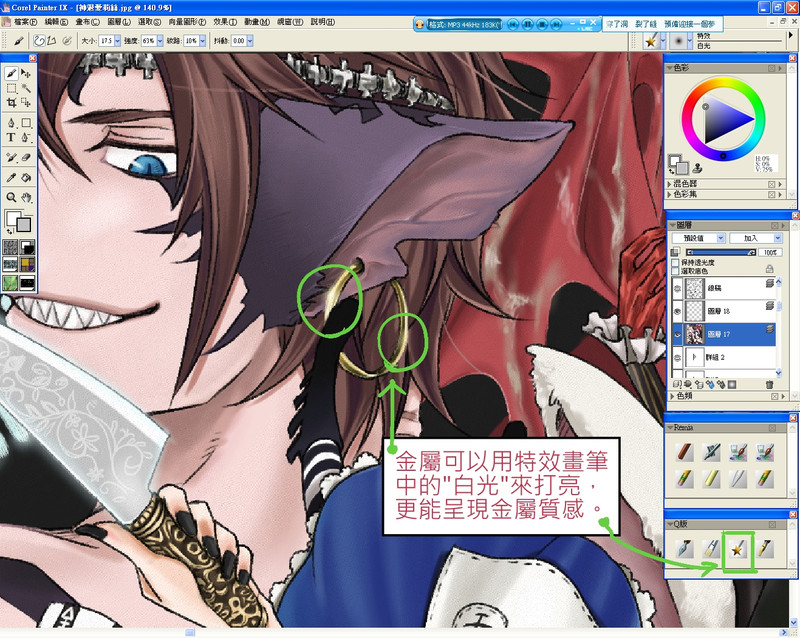Image resolution: width=800 pixels, height=638 pixels.
Task: Go to previous track in MP3 player
Action: click(513, 24)
